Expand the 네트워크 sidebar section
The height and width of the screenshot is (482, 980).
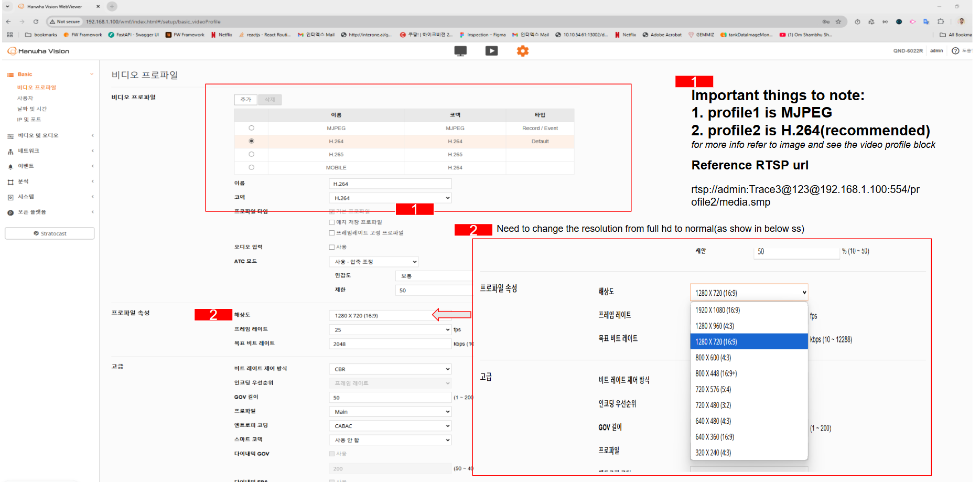pos(29,151)
